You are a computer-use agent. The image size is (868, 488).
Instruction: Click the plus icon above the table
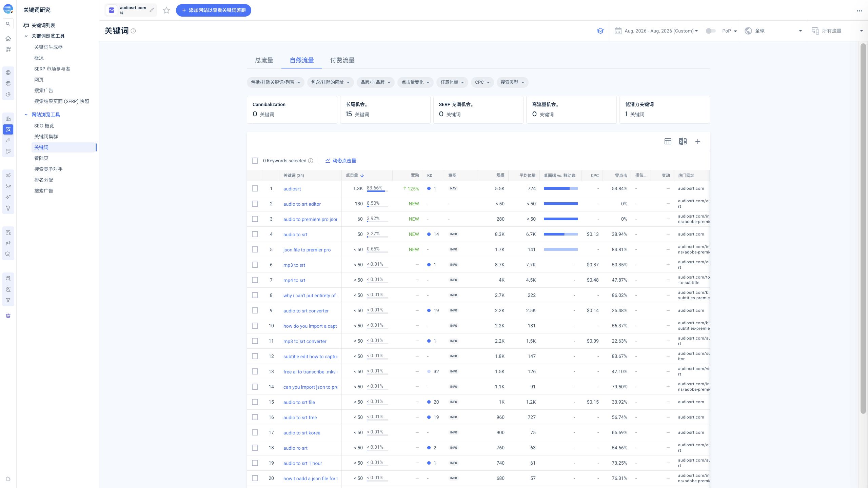[x=697, y=141]
